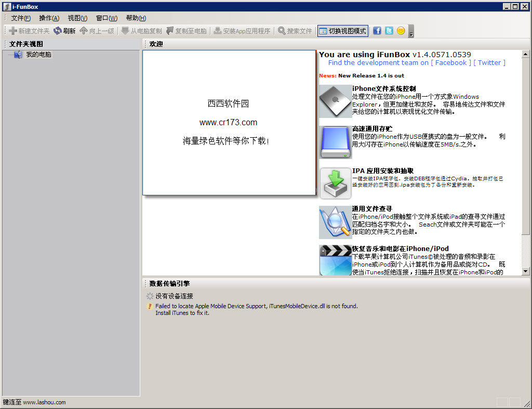The width and height of the screenshot is (532, 409).
Task: Click the Welcome (欢迎) panel title
Action: [156, 44]
